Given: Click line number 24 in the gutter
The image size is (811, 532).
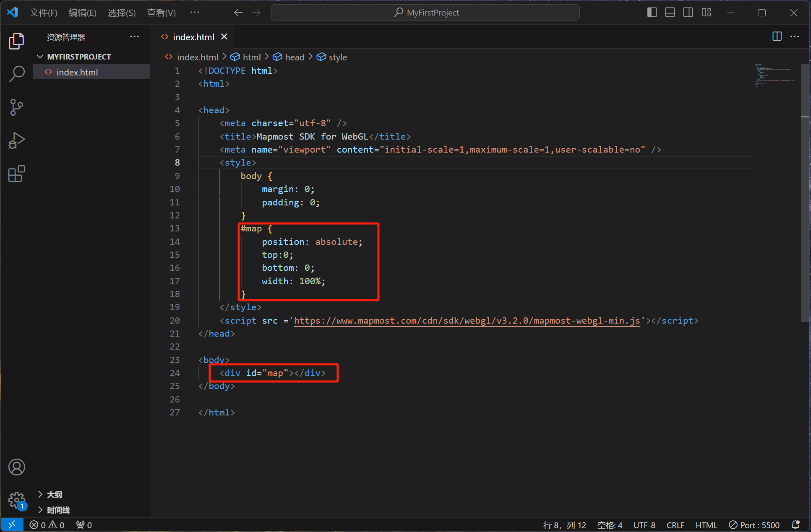Looking at the screenshot, I should coord(175,373).
